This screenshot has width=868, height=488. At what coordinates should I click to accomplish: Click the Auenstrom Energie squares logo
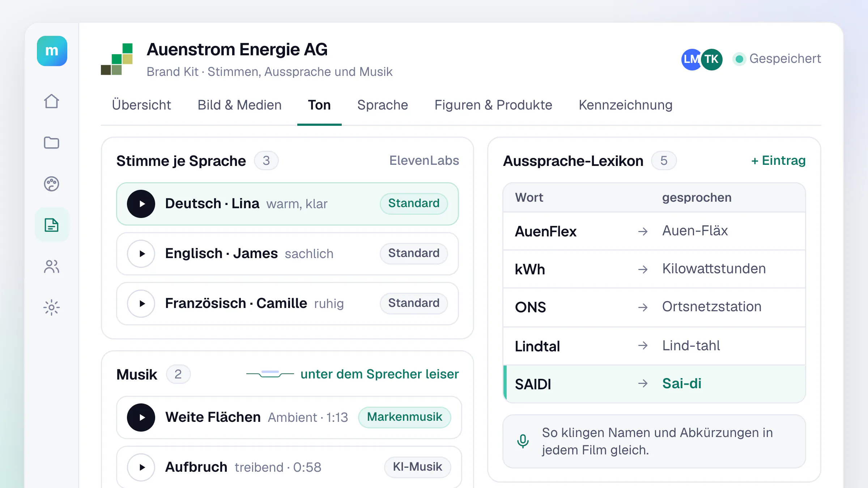[x=117, y=59]
